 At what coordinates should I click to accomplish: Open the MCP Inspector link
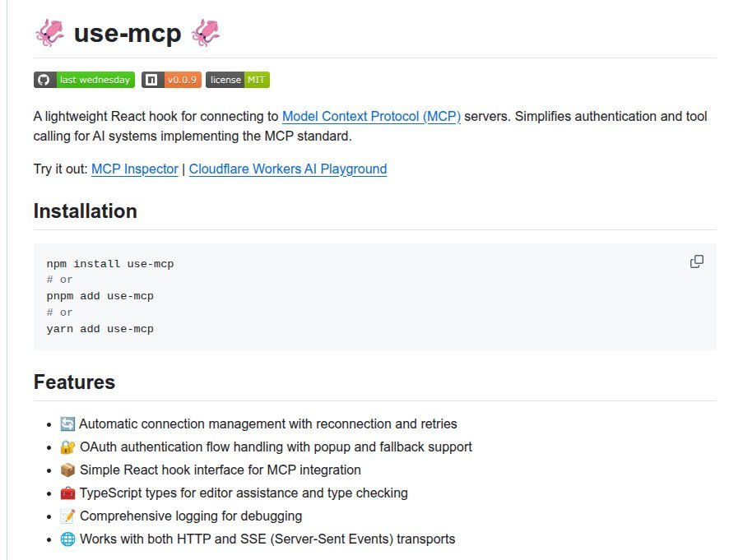[134, 169]
